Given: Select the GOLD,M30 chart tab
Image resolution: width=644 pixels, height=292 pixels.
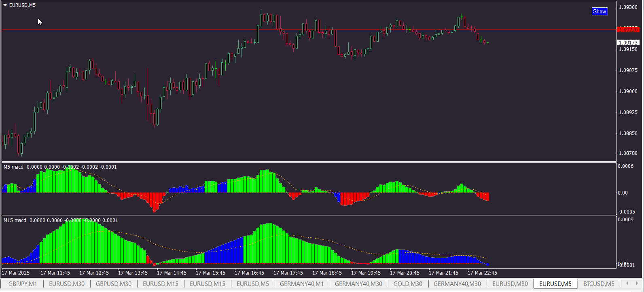Looking at the screenshot, I should (408, 284).
